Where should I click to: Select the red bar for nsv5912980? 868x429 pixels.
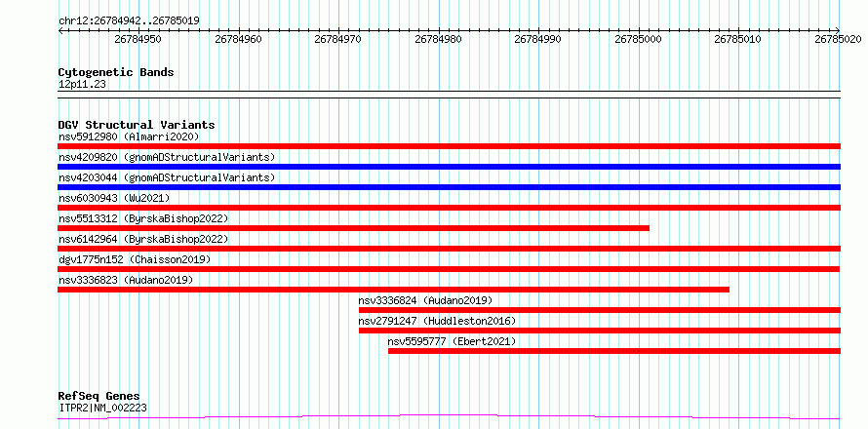[449, 146]
